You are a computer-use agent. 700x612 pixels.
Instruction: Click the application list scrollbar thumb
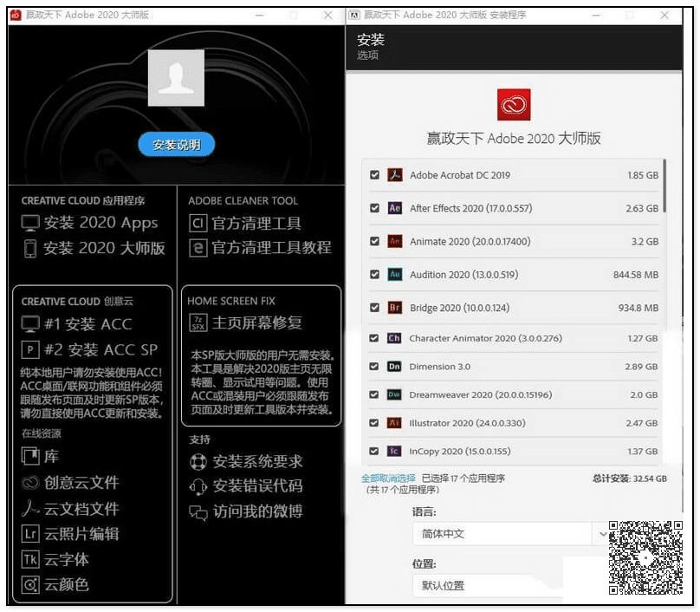[x=664, y=186]
